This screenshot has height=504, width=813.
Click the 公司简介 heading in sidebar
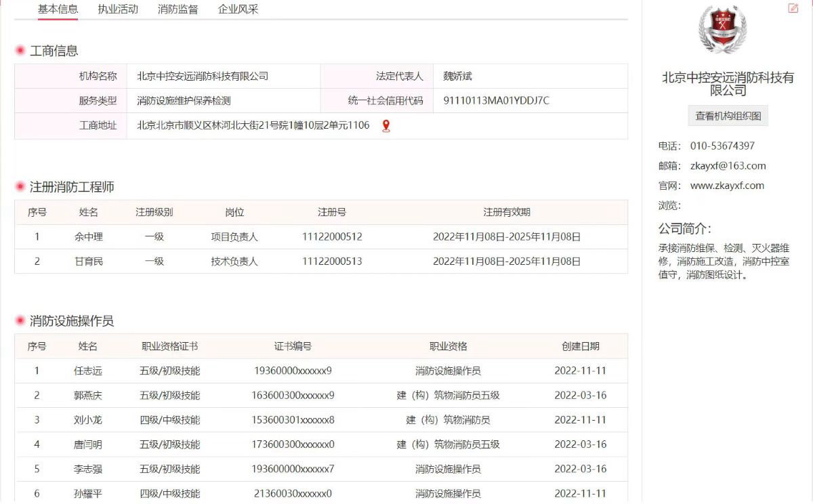click(685, 229)
